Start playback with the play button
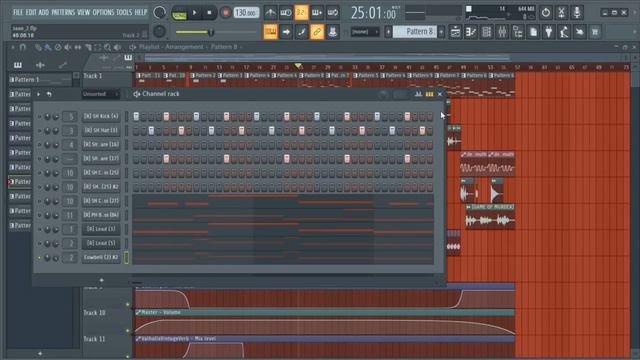The width and height of the screenshot is (640, 360). [x=195, y=13]
